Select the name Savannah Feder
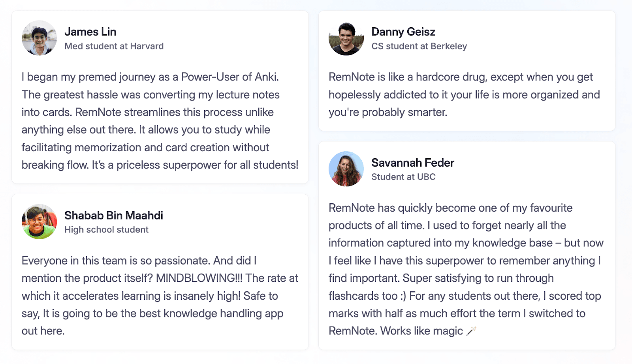The width and height of the screenshot is (632, 364). point(412,163)
